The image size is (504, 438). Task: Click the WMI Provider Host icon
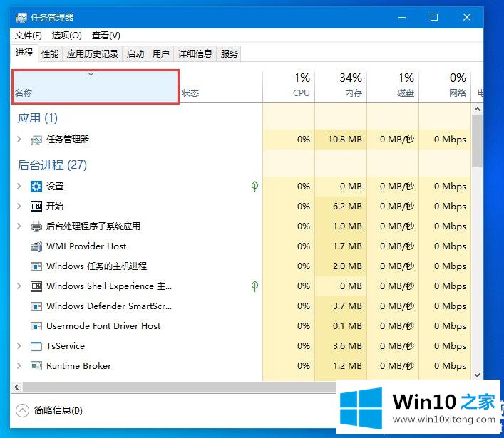pyautogui.click(x=36, y=246)
